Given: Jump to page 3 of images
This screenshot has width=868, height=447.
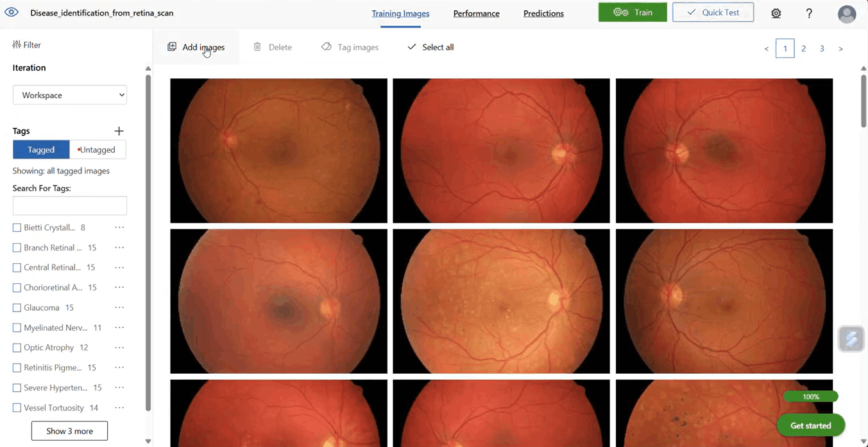Looking at the screenshot, I should click(x=822, y=49).
